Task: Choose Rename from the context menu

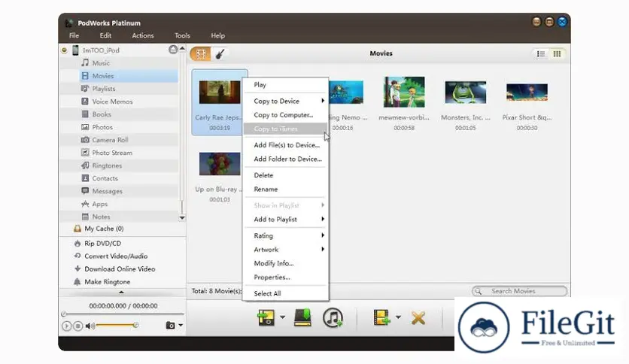Action: click(286, 190)
